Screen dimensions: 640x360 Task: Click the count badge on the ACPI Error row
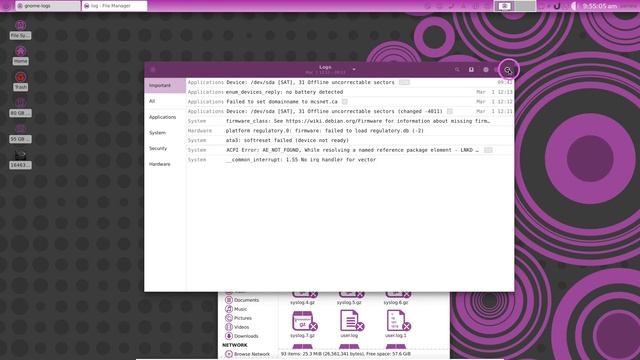[x=488, y=150]
